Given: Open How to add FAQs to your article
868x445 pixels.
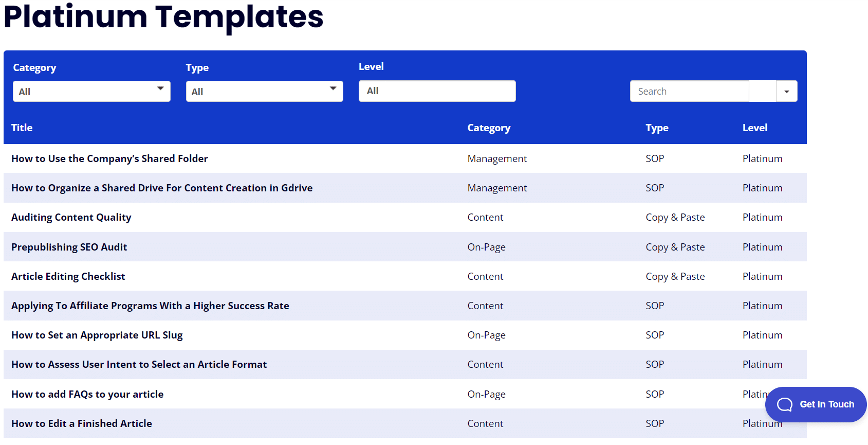Looking at the screenshot, I should click(87, 394).
